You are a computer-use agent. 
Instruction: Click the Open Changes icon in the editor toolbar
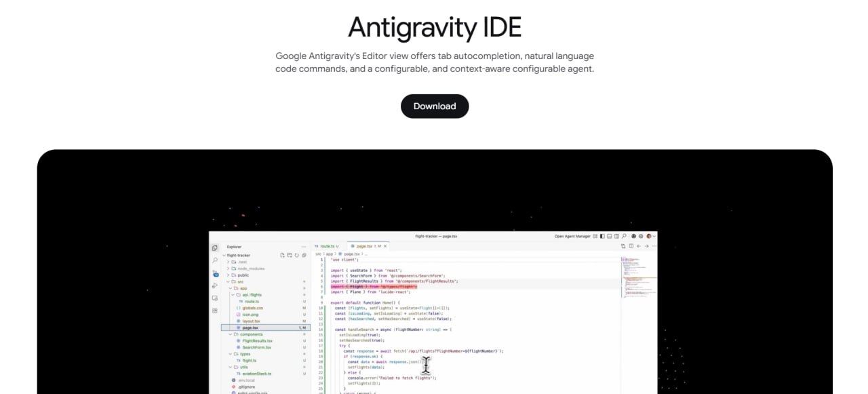click(x=623, y=246)
